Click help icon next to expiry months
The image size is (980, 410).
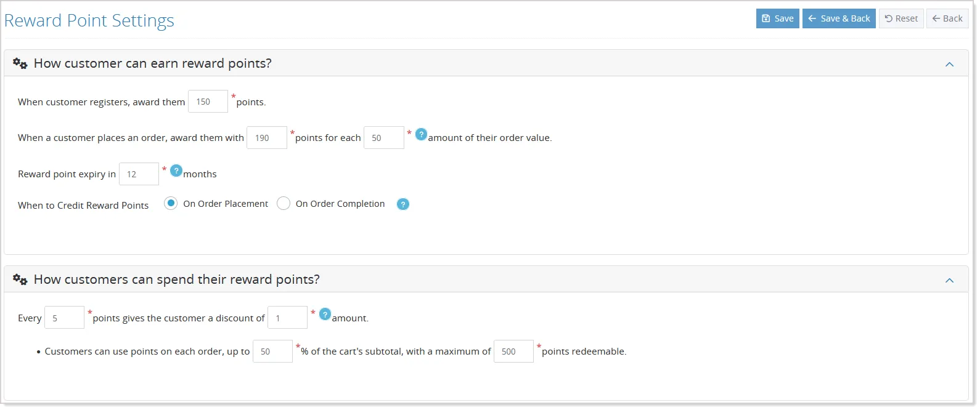(176, 171)
